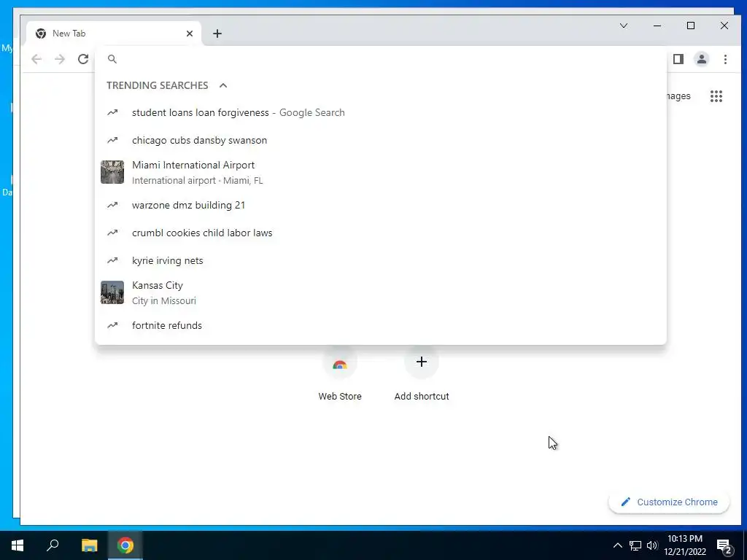747x560 pixels.
Task: Select suggestion student loans loan forgiveness
Action: pyautogui.click(x=381, y=112)
